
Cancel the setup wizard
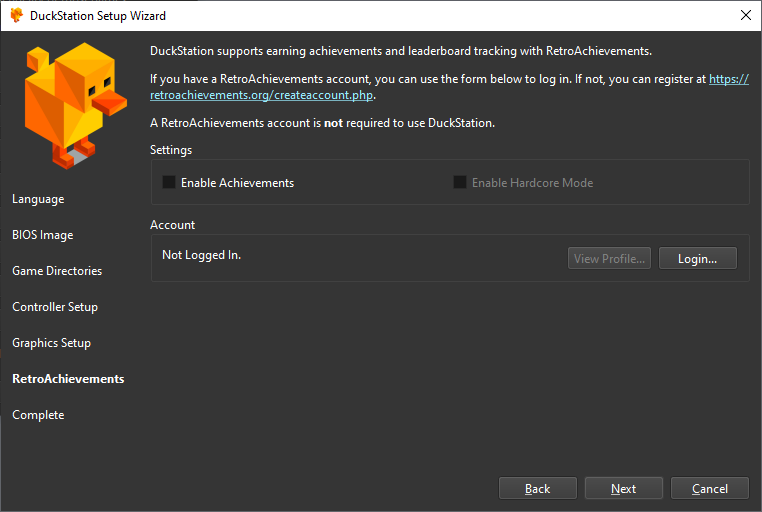[x=710, y=488]
